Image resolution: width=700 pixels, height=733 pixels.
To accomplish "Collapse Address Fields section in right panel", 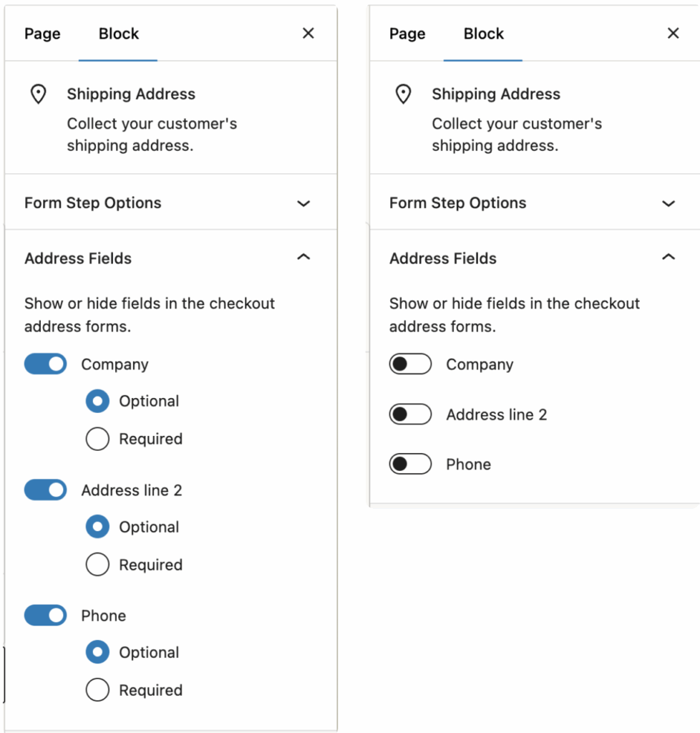I will (669, 258).
